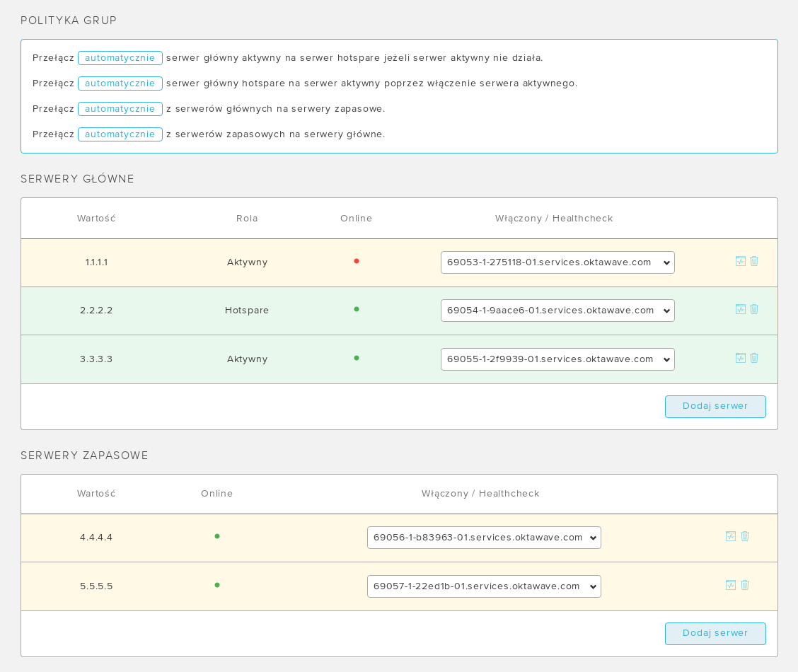Select the value cell '4.4.4.4'

tap(96, 538)
